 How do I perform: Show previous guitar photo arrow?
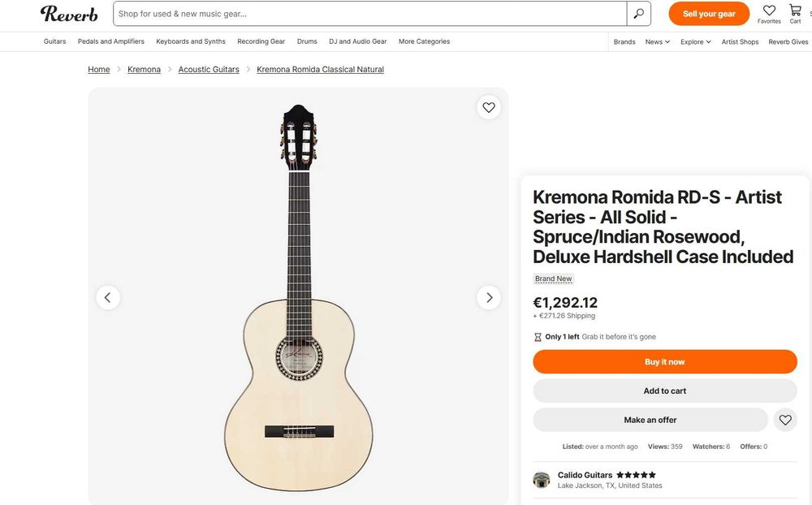[108, 297]
